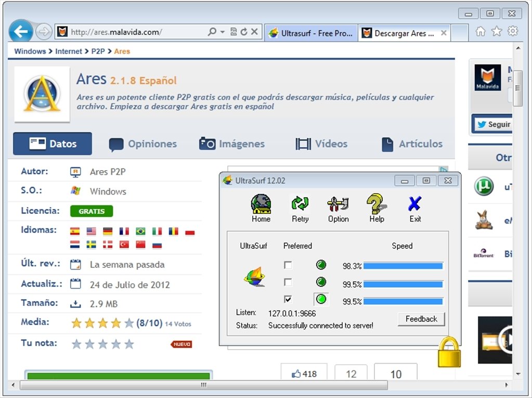
Task: Click the uTorrent icon in sidebar
Action: tap(484, 186)
